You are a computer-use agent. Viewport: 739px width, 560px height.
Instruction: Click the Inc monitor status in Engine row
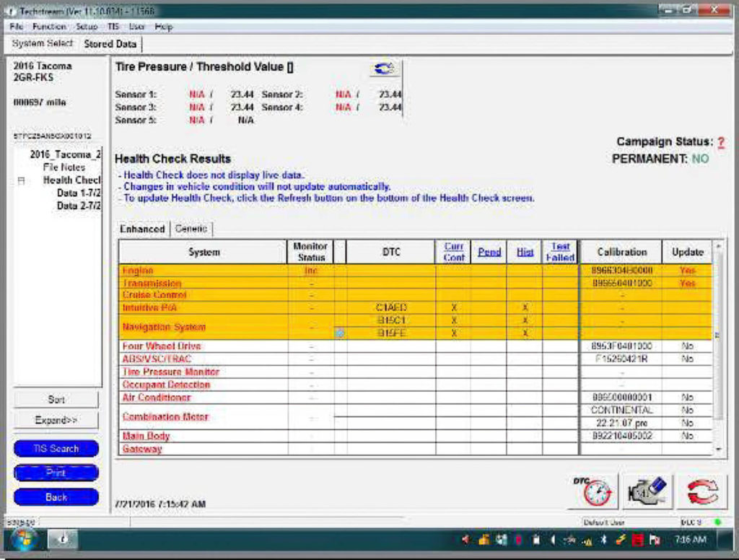tap(311, 271)
